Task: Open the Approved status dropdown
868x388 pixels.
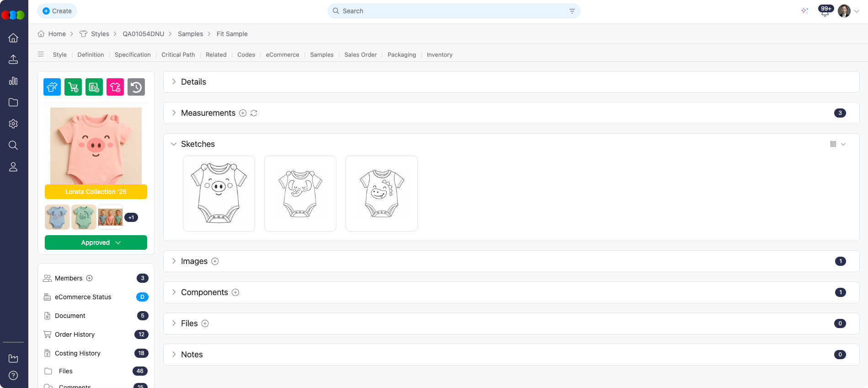Action: (96, 242)
